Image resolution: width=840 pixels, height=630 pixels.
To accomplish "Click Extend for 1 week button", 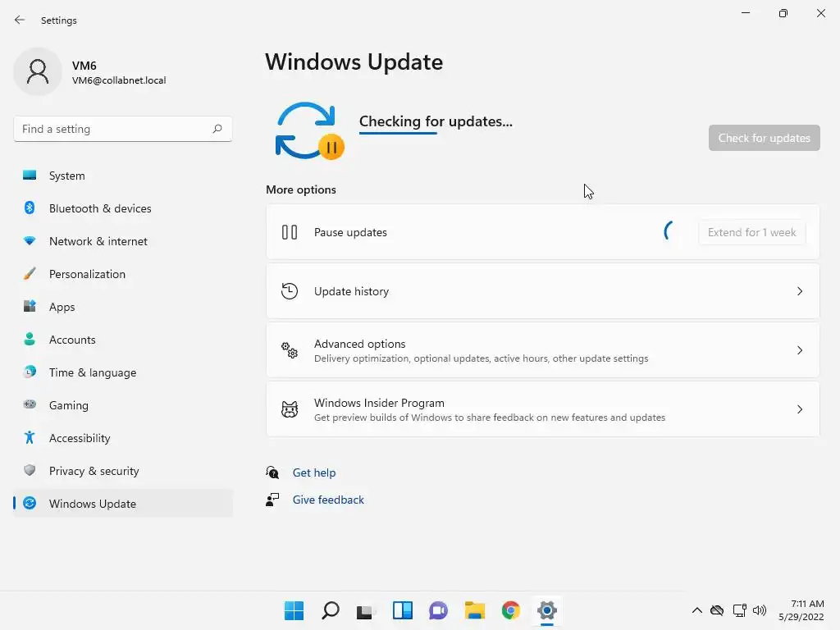I will 751,232.
